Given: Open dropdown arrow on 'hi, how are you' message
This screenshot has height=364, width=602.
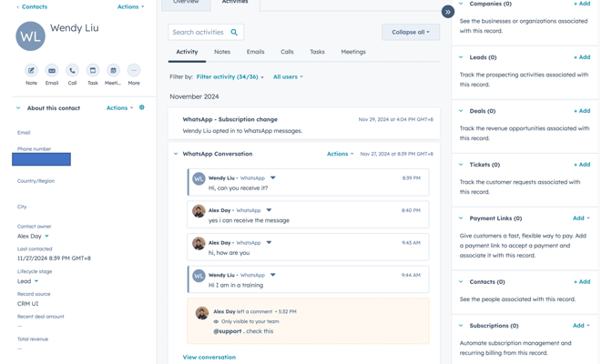Looking at the screenshot, I should point(269,242).
